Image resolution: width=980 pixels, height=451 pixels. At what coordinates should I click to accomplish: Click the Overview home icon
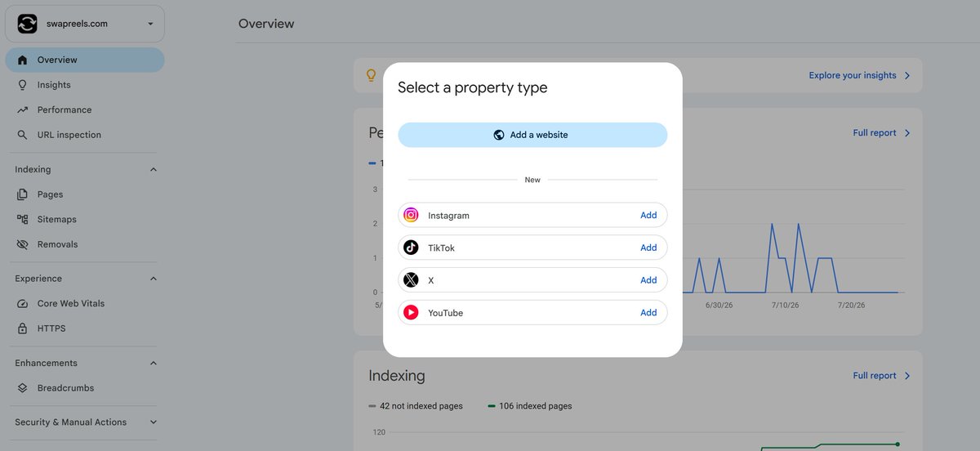pos(22,60)
